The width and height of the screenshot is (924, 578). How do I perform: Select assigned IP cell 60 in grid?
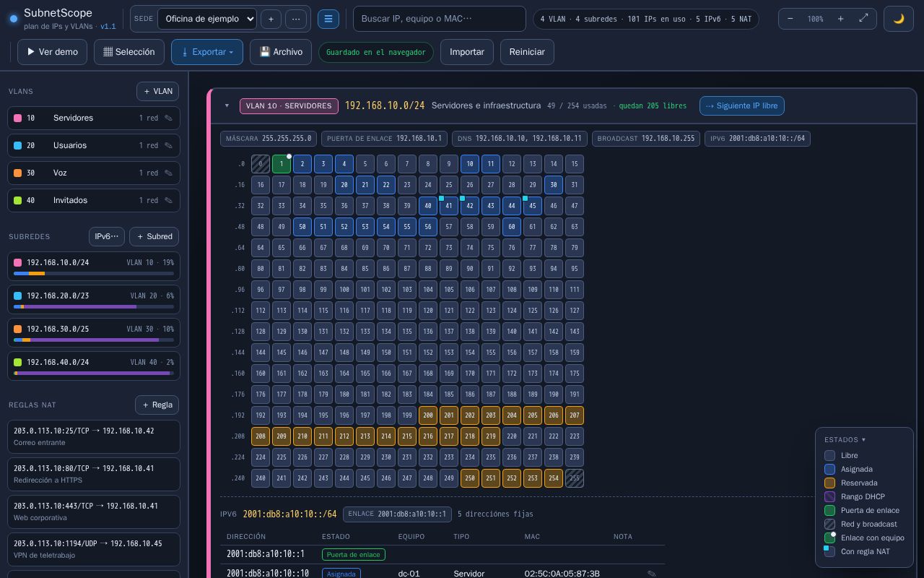pyautogui.click(x=512, y=227)
